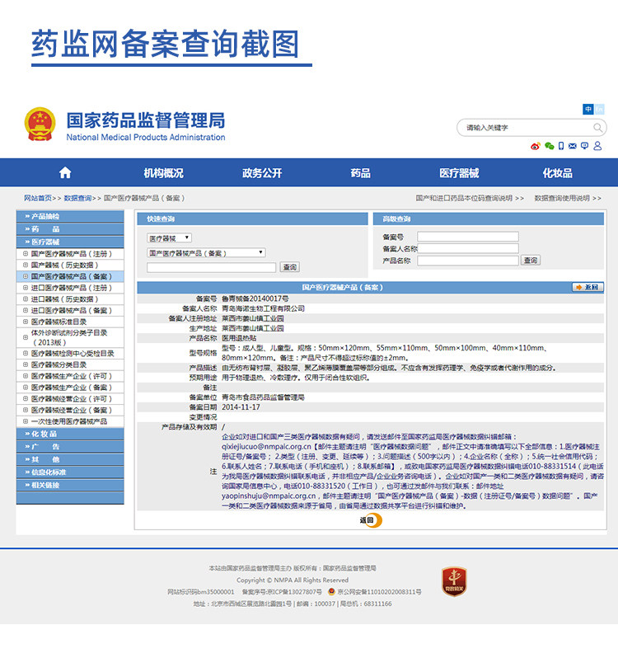The width and height of the screenshot is (618, 672).
Task: Click the national emblem logo
Action: click(x=40, y=125)
